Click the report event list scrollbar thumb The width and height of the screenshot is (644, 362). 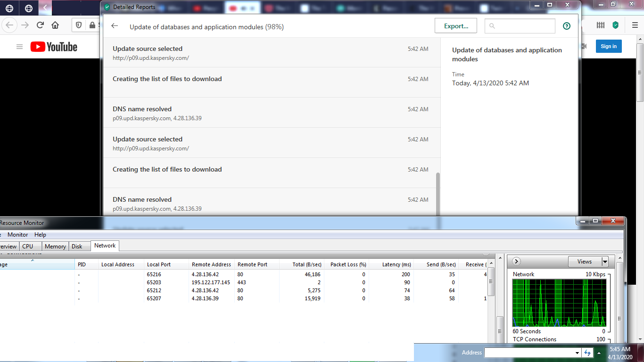(438, 194)
